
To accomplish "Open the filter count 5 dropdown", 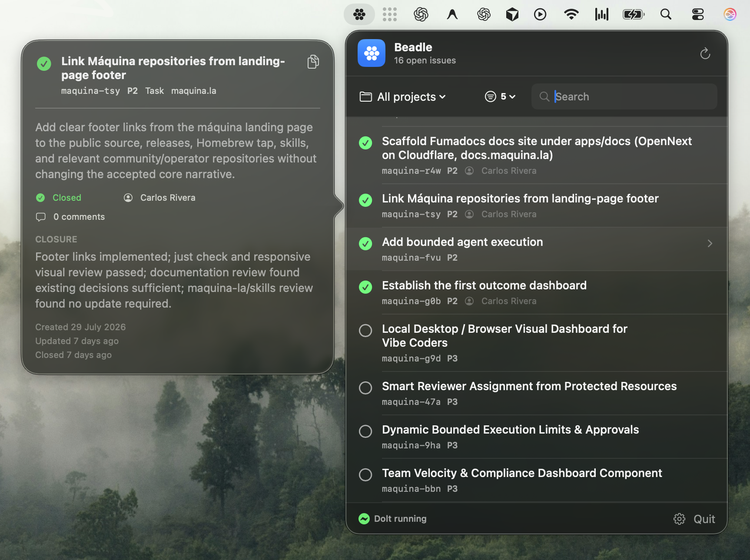I will pyautogui.click(x=500, y=96).
